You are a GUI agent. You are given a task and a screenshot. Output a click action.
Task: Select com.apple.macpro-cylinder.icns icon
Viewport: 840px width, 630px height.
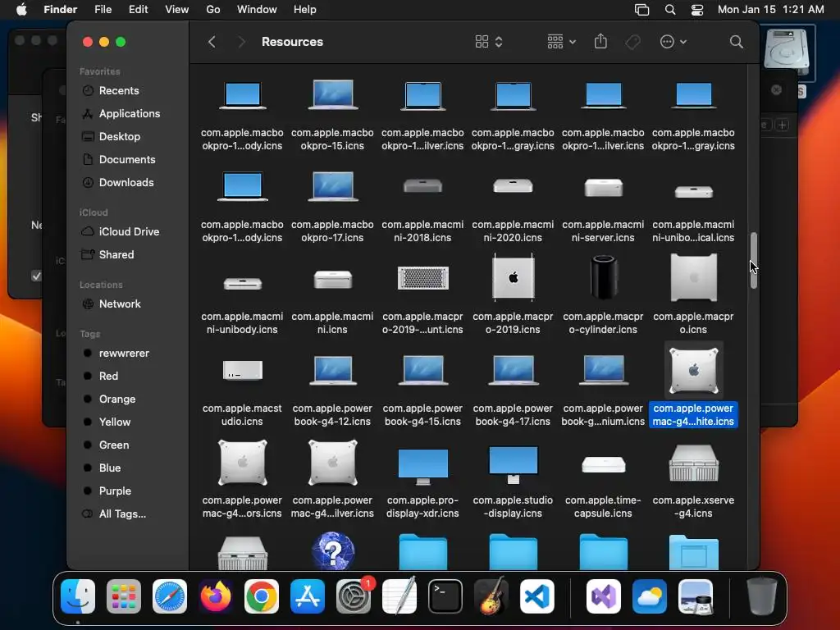coord(604,277)
